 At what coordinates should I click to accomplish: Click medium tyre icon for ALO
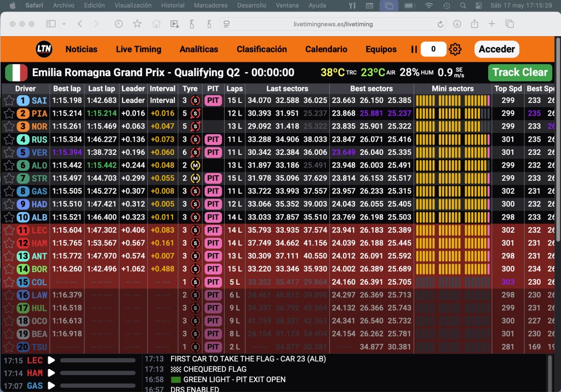[x=195, y=165]
